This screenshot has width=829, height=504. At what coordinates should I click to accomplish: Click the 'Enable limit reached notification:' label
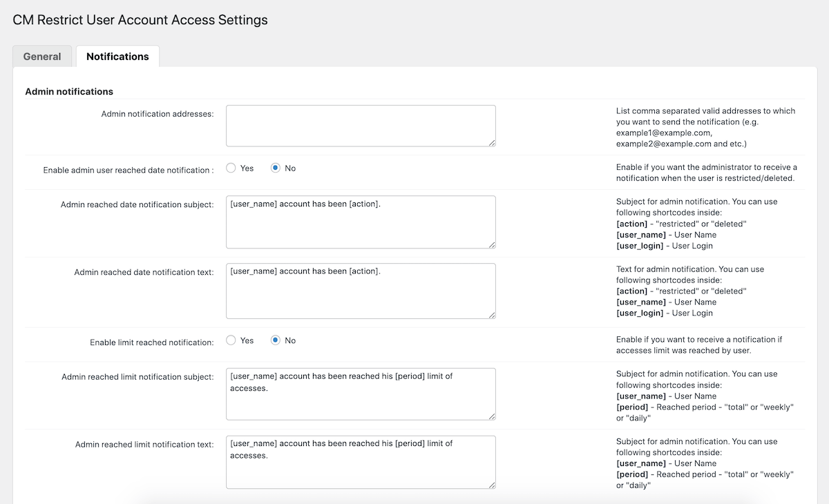pyautogui.click(x=151, y=342)
